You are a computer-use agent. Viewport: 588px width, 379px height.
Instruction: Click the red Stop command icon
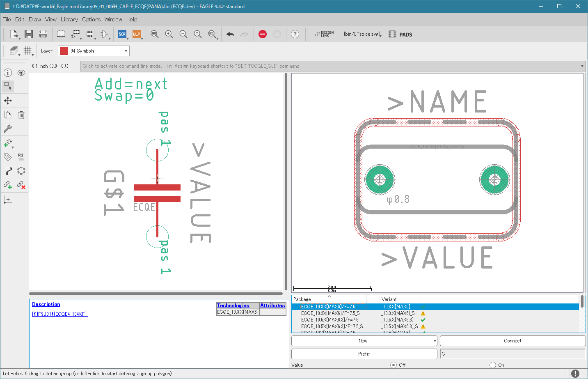(x=263, y=34)
